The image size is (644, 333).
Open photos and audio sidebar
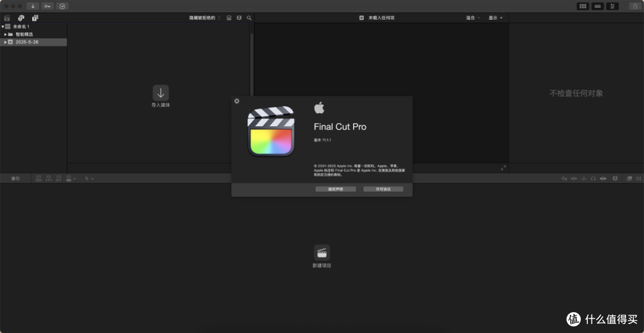pos(21,18)
